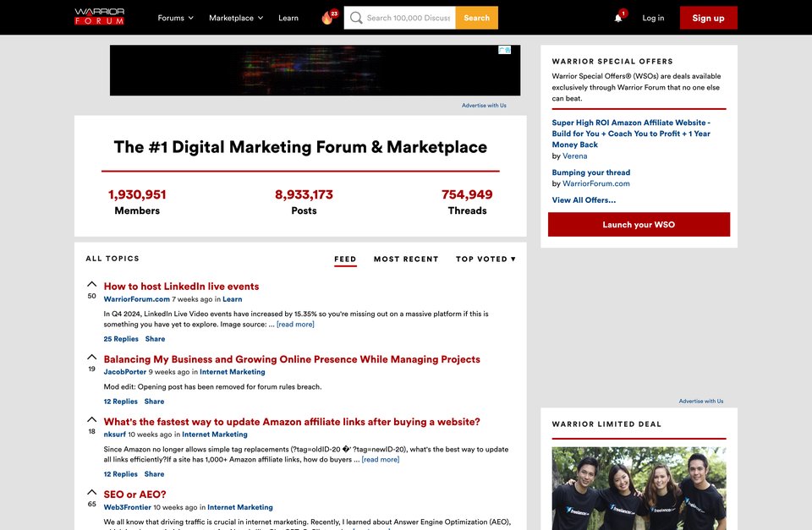Image resolution: width=812 pixels, height=530 pixels.
Task: Click the WarriorForum.com author link under Bumping your thread
Action: click(596, 183)
